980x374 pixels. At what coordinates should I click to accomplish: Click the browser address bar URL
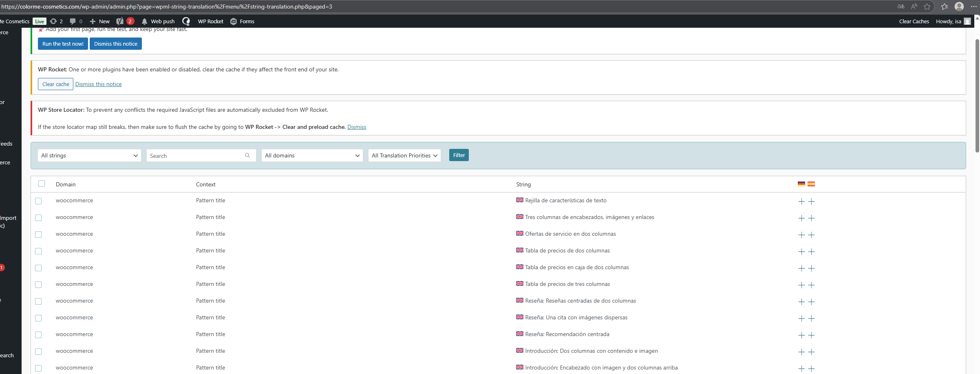(x=167, y=7)
